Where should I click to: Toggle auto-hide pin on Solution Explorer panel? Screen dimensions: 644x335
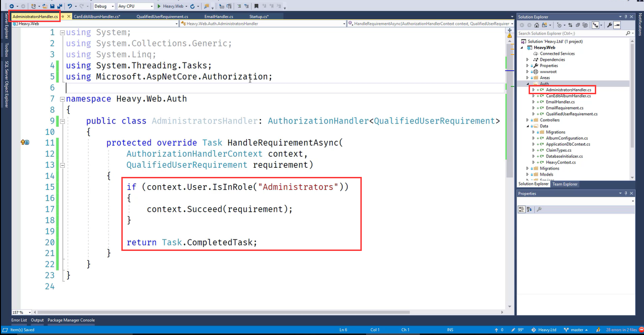click(626, 17)
